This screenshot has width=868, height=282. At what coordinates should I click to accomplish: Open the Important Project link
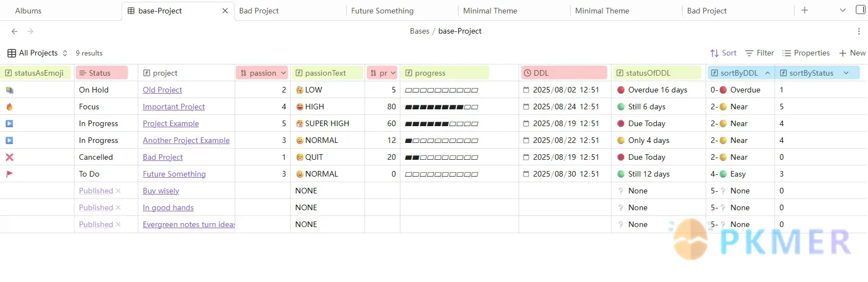click(174, 107)
